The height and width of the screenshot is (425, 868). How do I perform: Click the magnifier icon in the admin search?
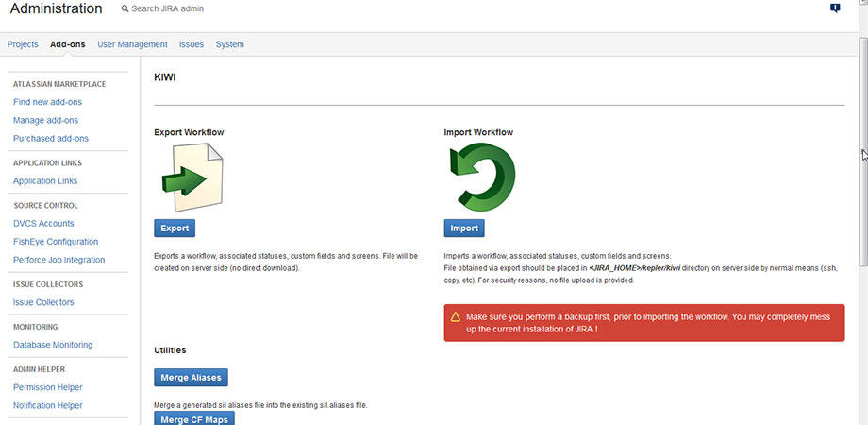(125, 8)
